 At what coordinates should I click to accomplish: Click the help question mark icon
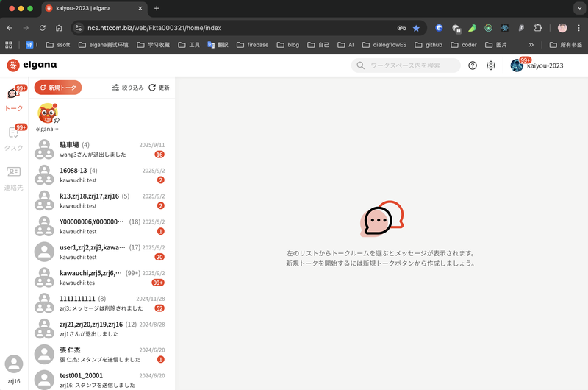tap(473, 65)
